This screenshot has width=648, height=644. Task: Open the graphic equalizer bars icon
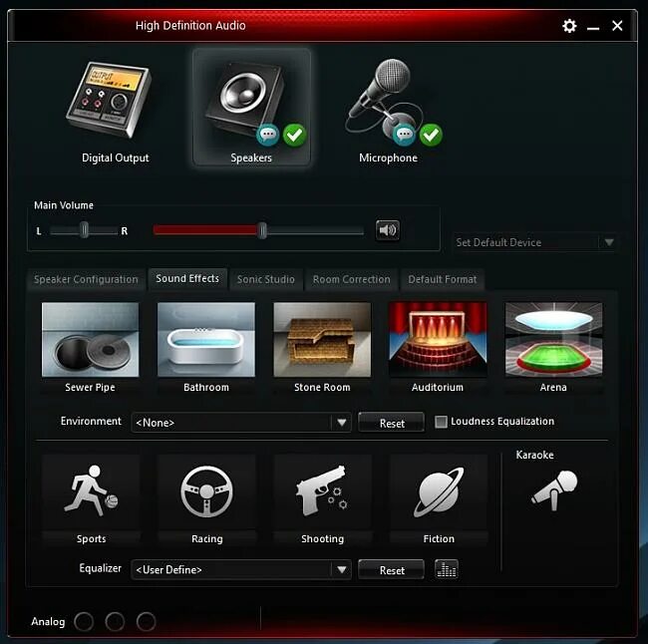point(447,569)
